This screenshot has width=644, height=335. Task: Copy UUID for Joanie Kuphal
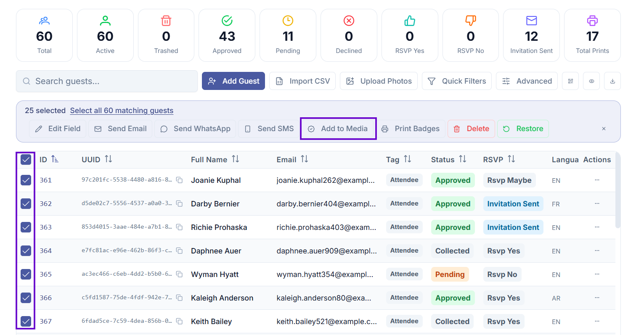pyautogui.click(x=179, y=180)
